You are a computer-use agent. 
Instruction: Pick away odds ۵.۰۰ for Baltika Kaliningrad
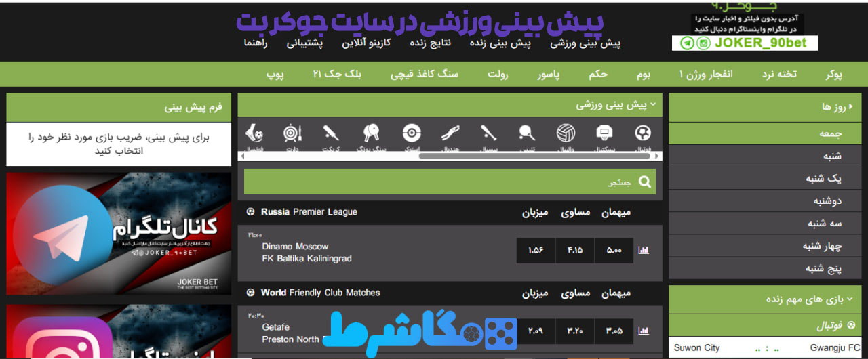pyautogui.click(x=614, y=251)
